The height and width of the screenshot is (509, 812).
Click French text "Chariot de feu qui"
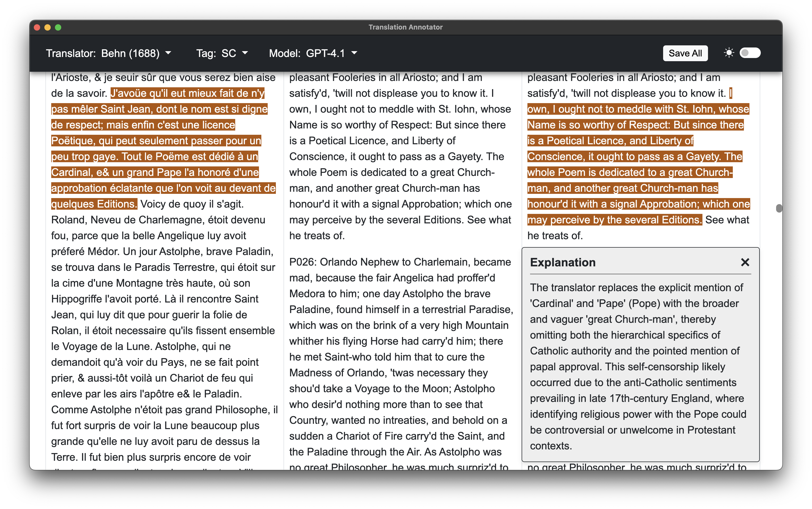(211, 378)
